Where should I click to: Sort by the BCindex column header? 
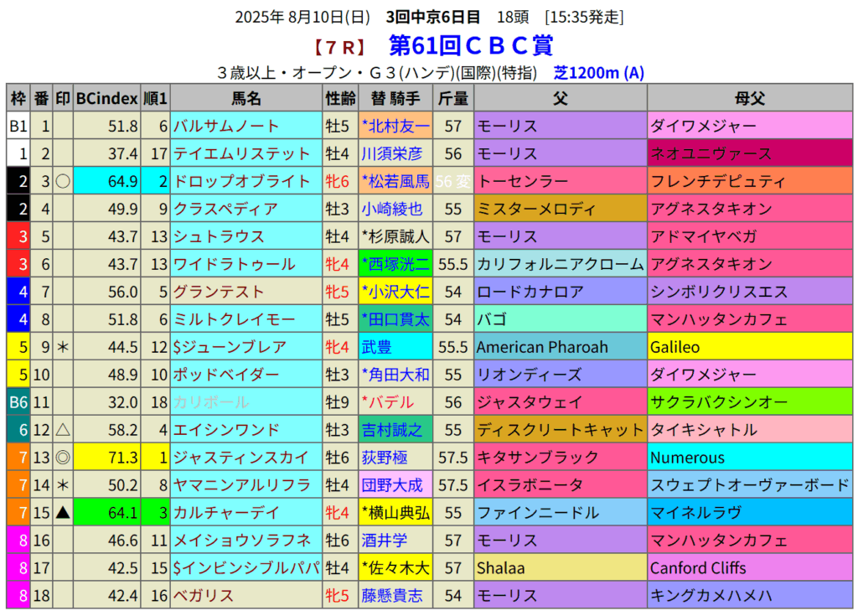tap(106, 98)
